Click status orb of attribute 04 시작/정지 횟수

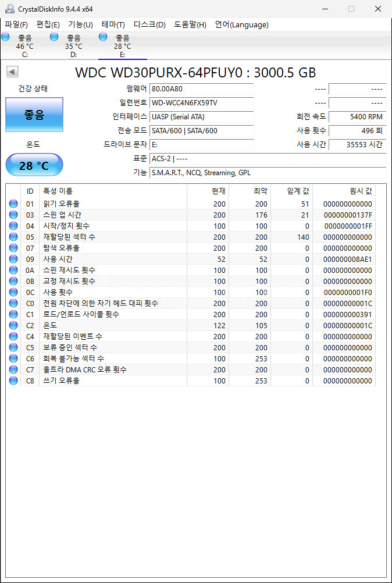13,226
